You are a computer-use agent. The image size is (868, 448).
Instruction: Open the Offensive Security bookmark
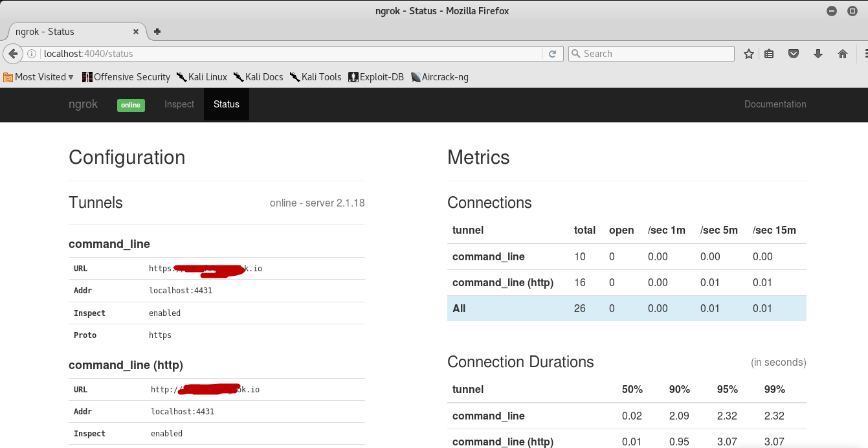pyautogui.click(x=126, y=77)
